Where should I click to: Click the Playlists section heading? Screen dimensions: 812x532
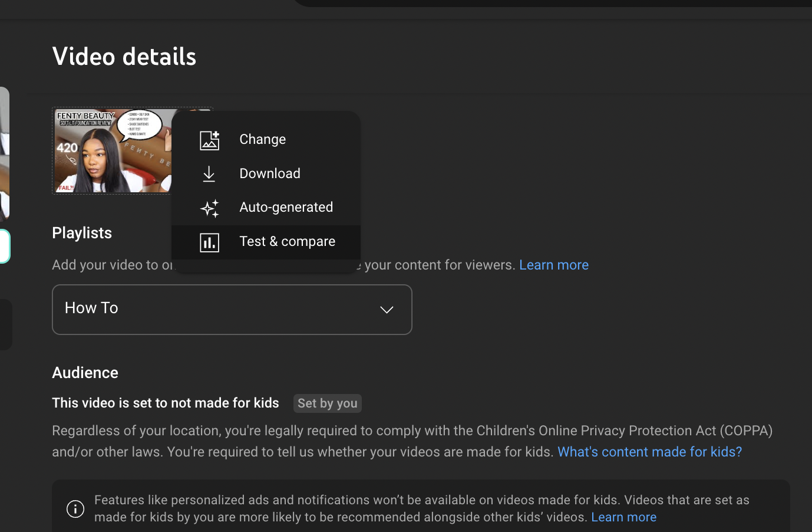pos(82,233)
